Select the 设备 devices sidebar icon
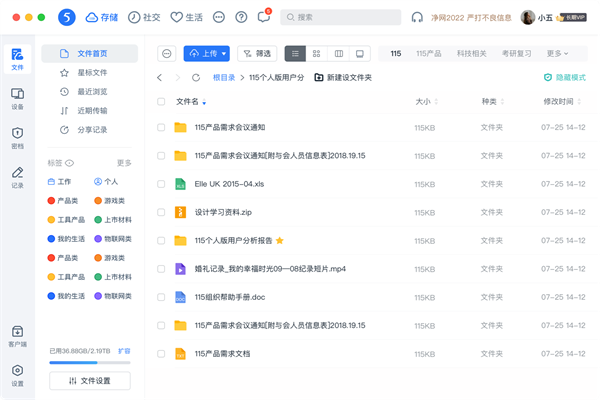Image resolution: width=600 pixels, height=400 pixels. pyautogui.click(x=17, y=99)
